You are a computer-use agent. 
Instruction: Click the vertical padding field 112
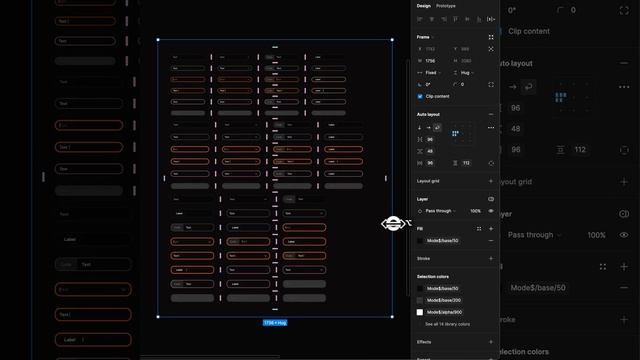coord(466,163)
